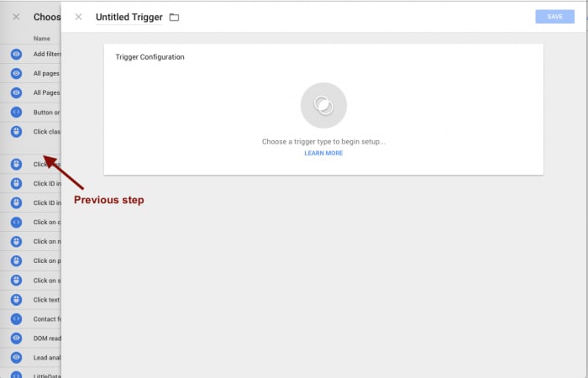Click the folder icon beside Untitled Trigger

(x=174, y=18)
